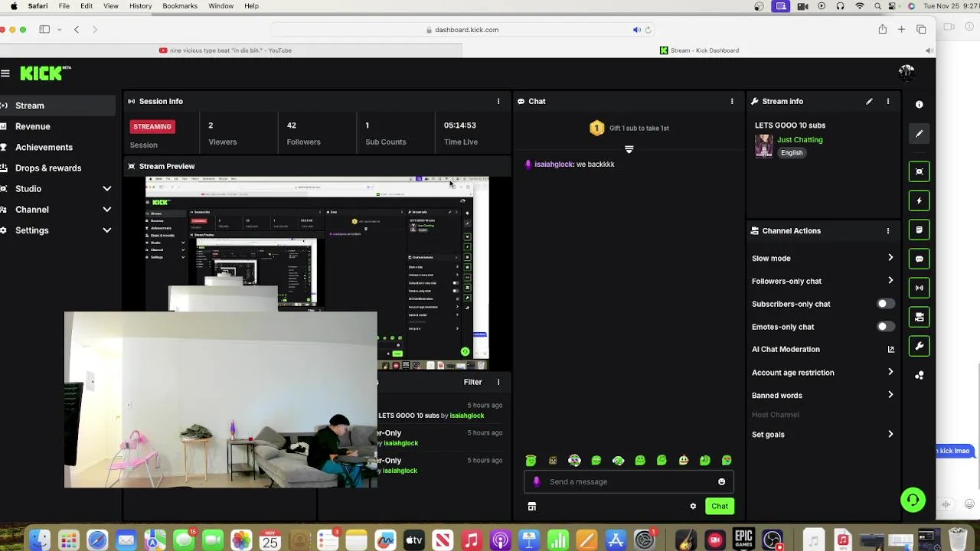Image resolution: width=980 pixels, height=551 pixels.
Task: Insert the brown bear emote
Action: [553, 460]
